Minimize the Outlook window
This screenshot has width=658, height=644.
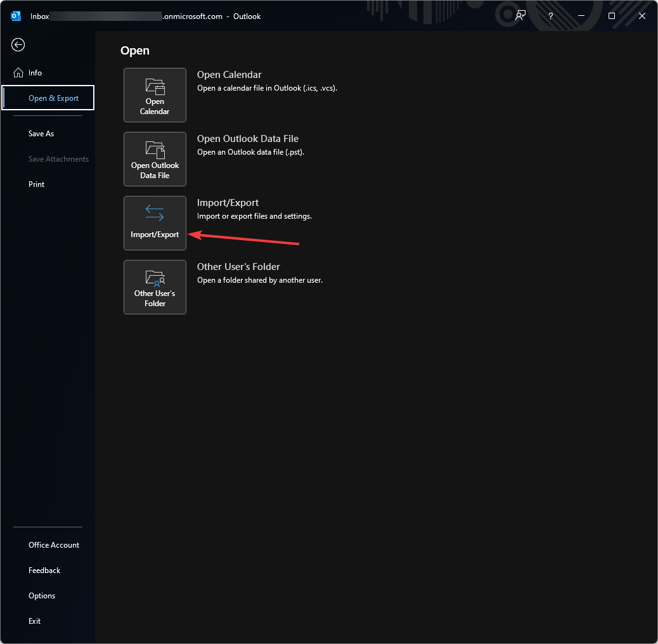[581, 16]
